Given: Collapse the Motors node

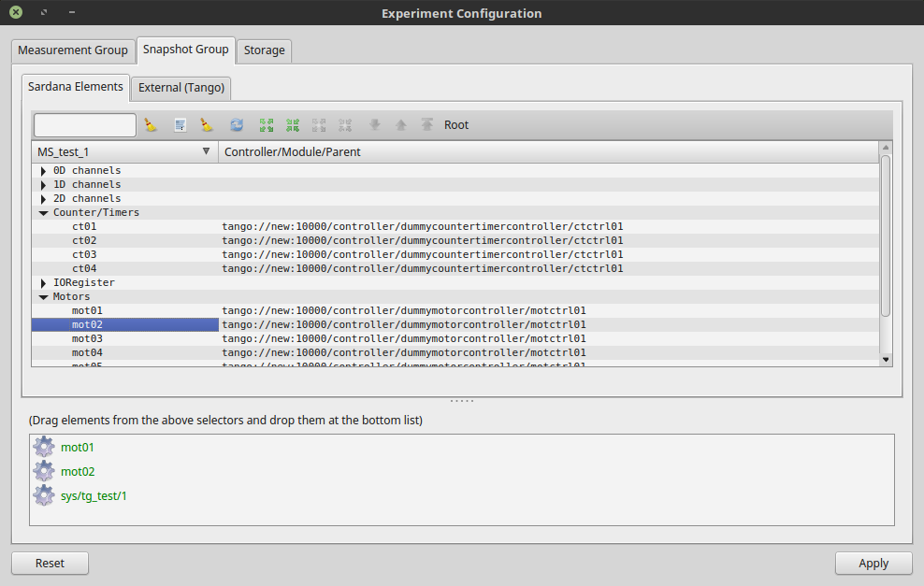Looking at the screenshot, I should coord(43,297).
